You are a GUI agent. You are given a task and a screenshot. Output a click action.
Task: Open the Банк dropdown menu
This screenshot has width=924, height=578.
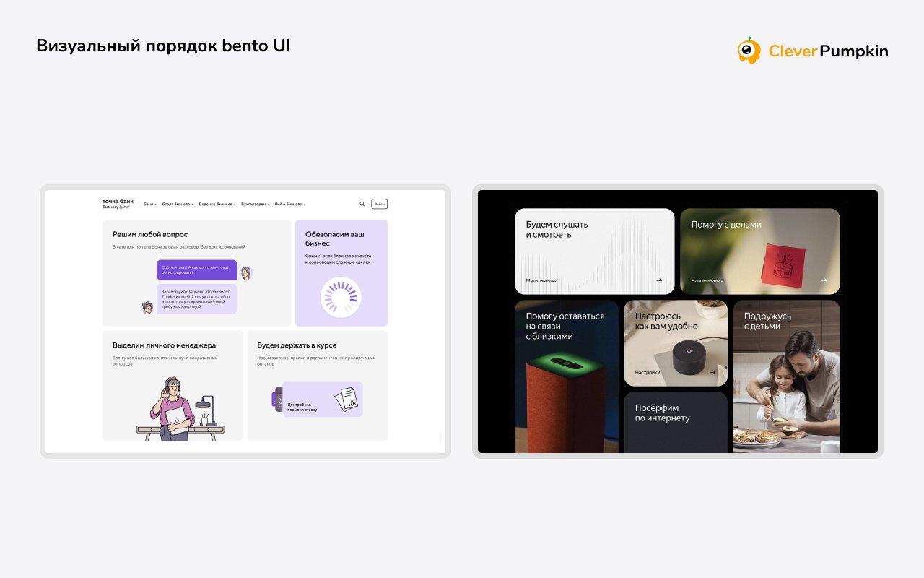pyautogui.click(x=150, y=204)
